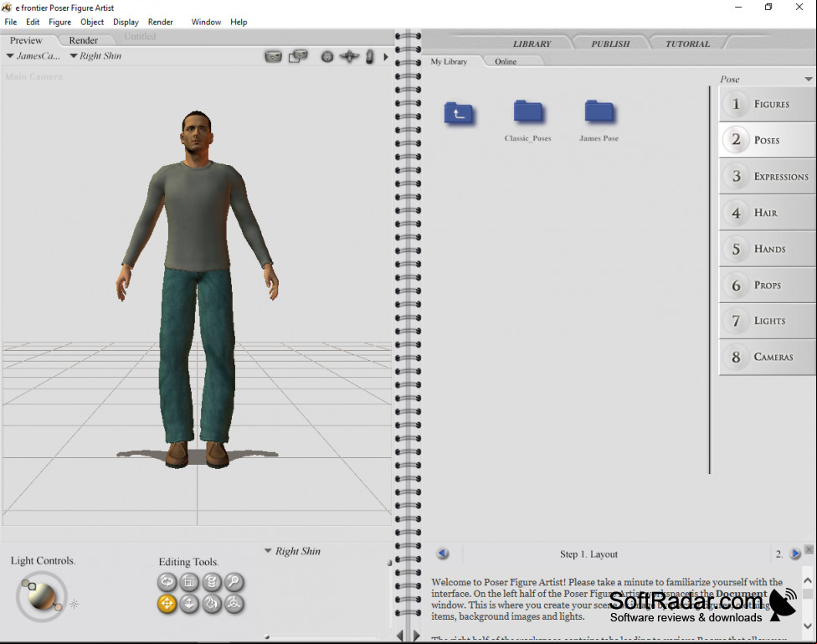The image size is (817, 644).
Task: Expand the panel with the right triangle arrow
Action: [x=416, y=635]
